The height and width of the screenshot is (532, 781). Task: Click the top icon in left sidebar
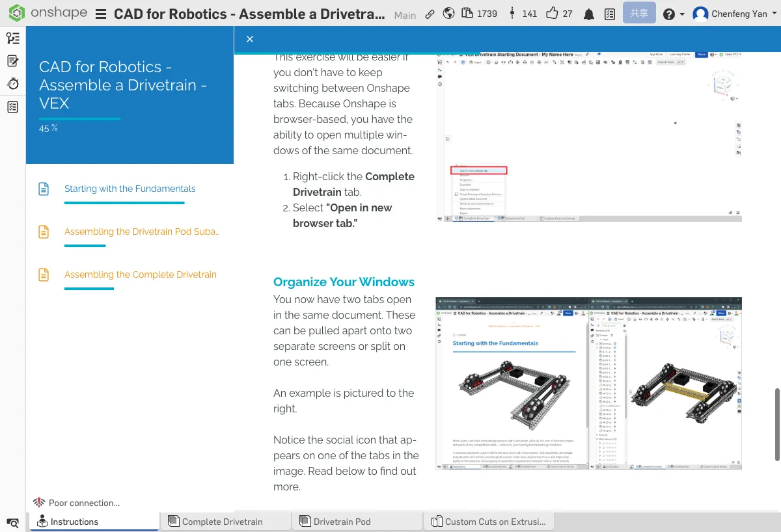coord(12,38)
